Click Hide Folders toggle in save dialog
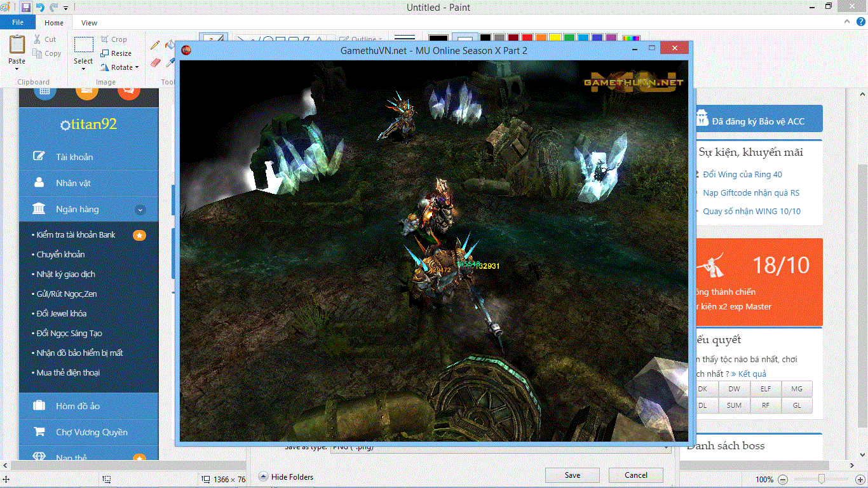The image size is (868, 488). 286,477
